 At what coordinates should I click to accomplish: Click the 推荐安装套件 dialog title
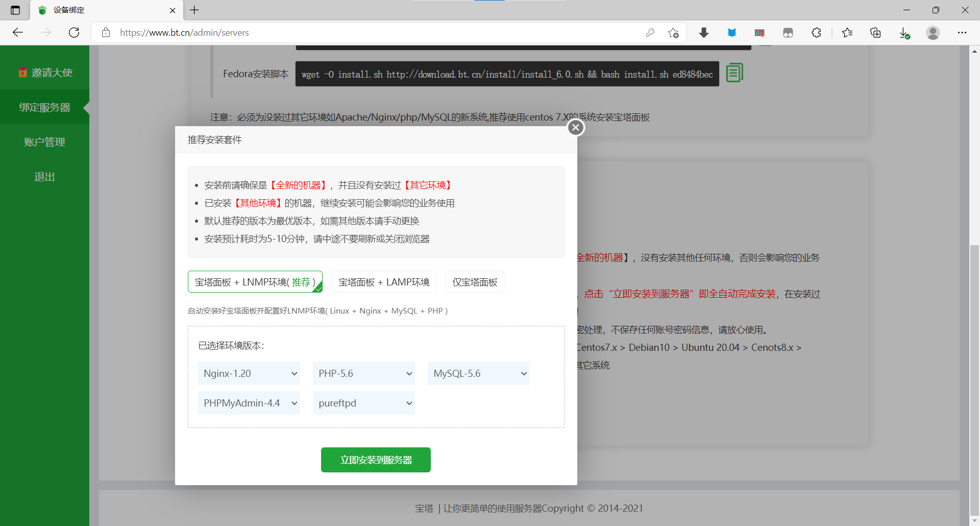click(x=215, y=140)
